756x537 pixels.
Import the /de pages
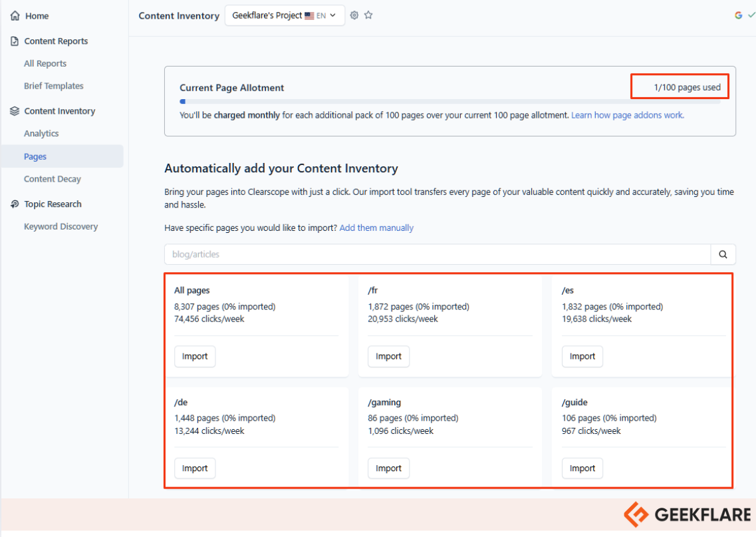click(x=195, y=468)
